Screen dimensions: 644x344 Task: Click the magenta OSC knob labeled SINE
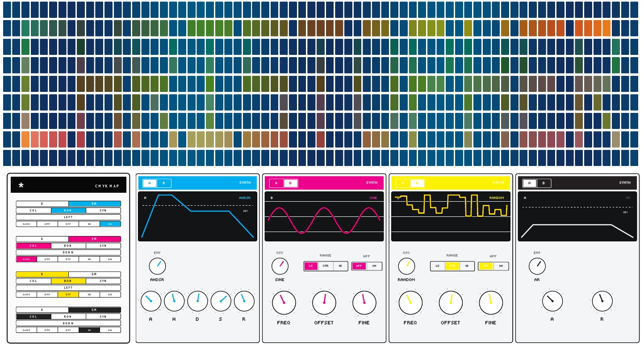(x=280, y=266)
